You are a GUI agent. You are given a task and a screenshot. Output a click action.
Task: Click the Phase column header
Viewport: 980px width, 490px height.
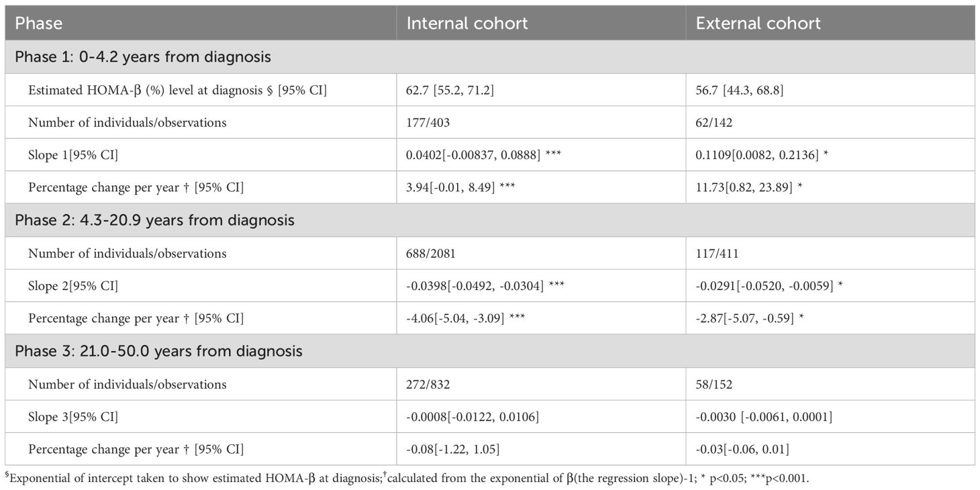39,23
